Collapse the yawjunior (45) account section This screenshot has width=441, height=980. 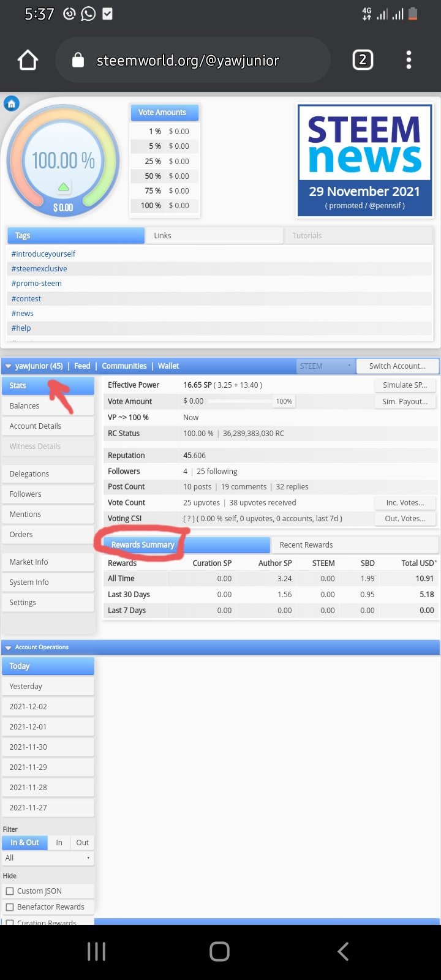(8, 366)
